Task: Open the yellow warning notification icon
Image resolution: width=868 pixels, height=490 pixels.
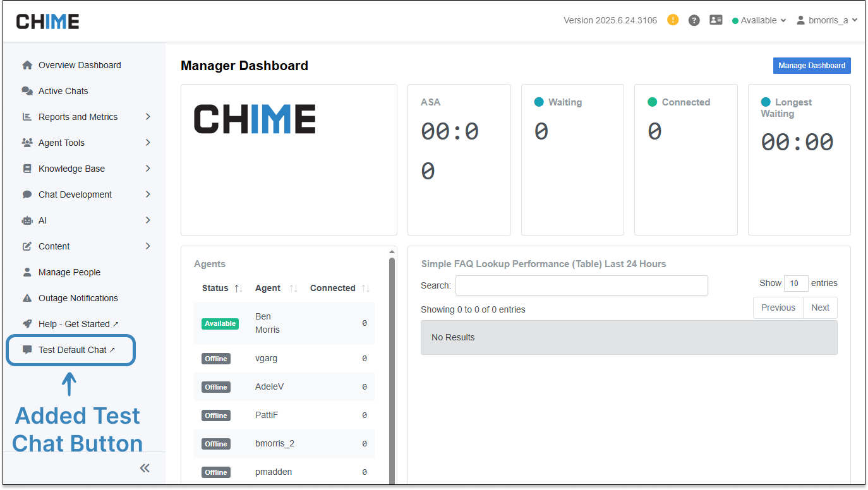Action: pos(673,20)
